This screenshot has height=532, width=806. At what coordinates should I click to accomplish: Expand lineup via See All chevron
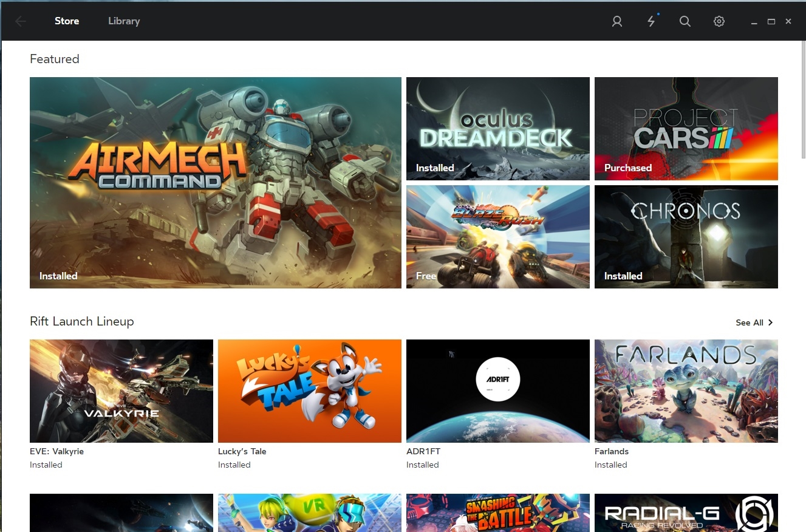pos(771,322)
